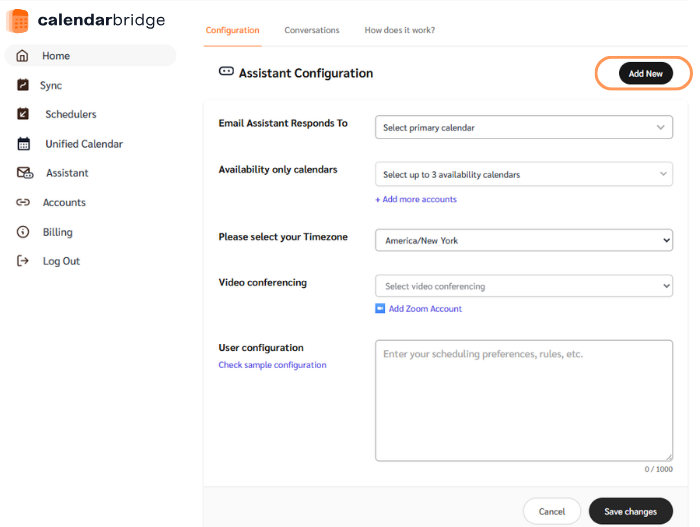This screenshot has height=527, width=700.
Task: Choose Log Out in sidebar
Action: pyautogui.click(x=61, y=261)
